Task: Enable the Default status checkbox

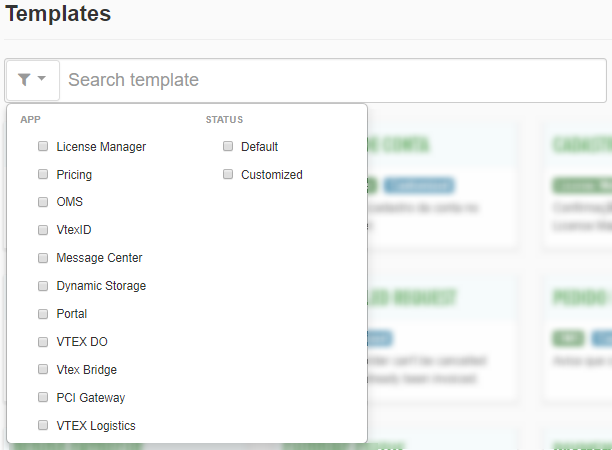Action: point(228,146)
